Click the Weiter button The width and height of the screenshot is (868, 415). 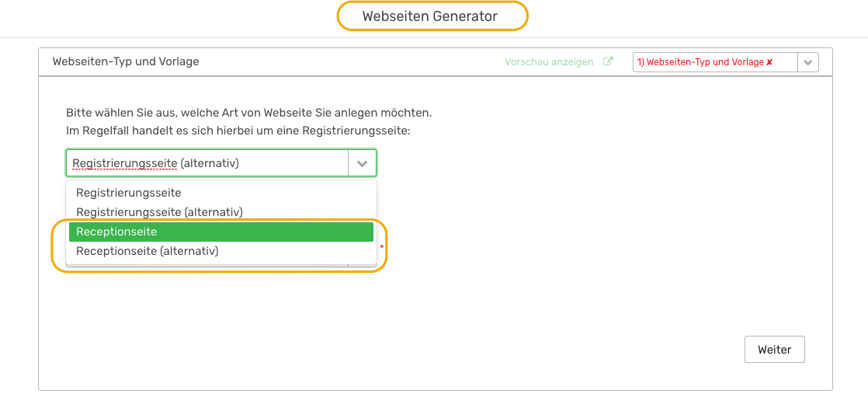(775, 350)
